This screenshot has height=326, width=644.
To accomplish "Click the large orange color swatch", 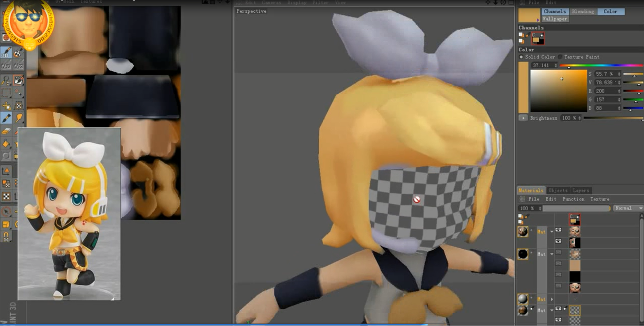I will point(523,86).
